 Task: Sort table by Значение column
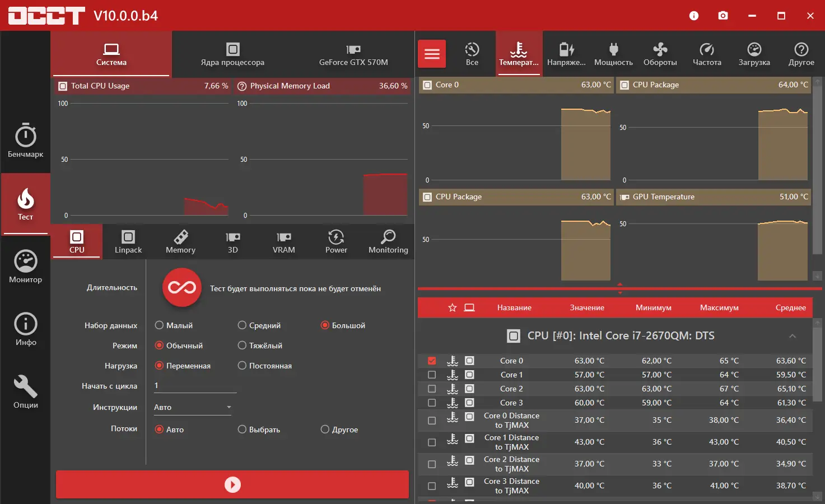coord(587,307)
